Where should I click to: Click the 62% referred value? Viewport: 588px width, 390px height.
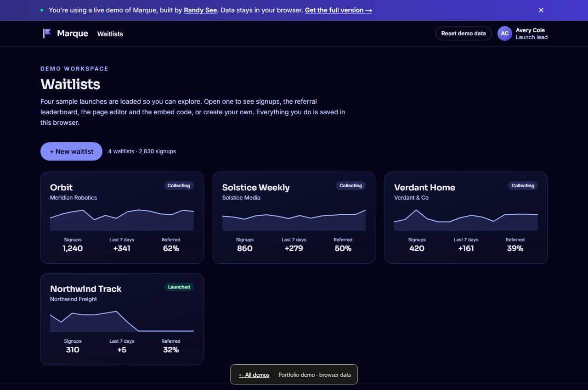(x=171, y=248)
